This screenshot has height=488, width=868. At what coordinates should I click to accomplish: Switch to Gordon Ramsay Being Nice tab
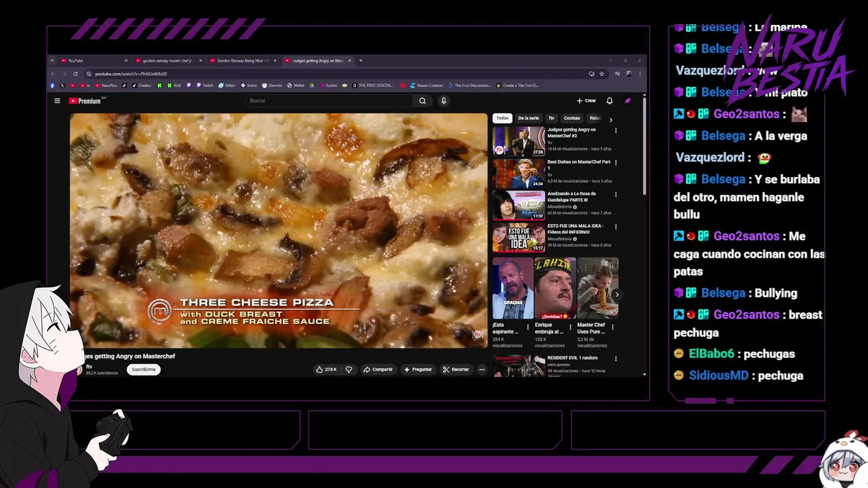pos(243,60)
